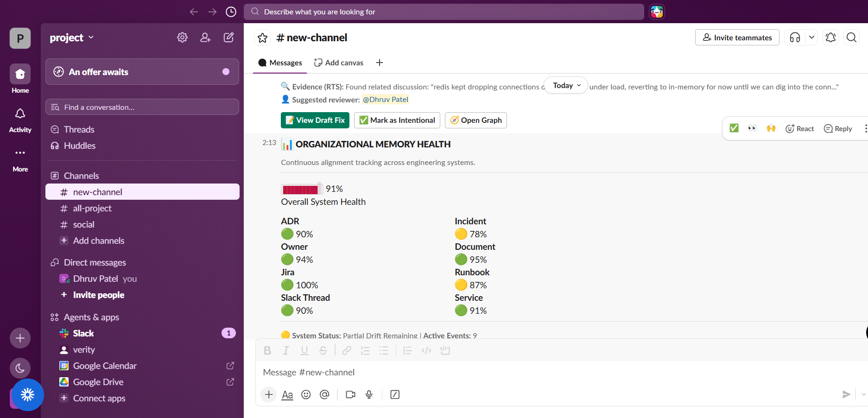Open Google Drive app in sidebar

pyautogui.click(x=142, y=382)
